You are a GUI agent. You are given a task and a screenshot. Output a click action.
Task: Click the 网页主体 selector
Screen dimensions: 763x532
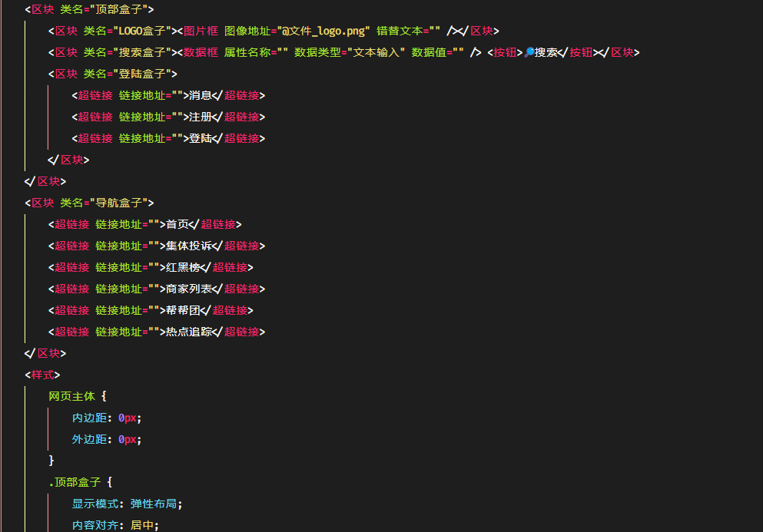pos(71,396)
